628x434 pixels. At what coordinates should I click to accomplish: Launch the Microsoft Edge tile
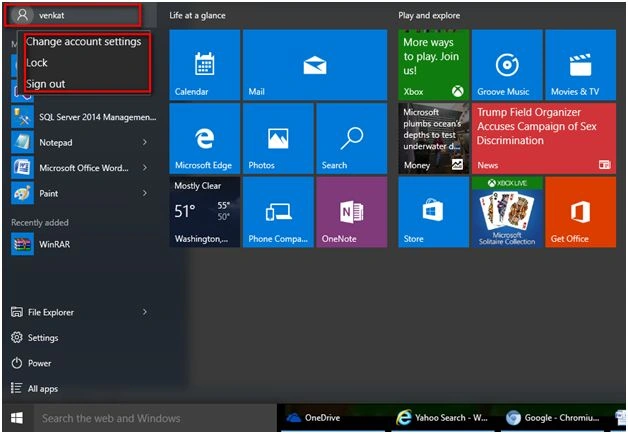[x=205, y=139]
